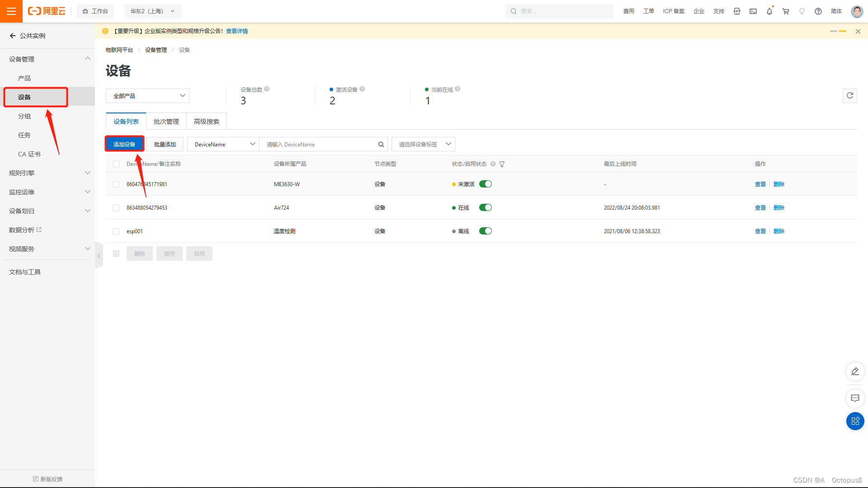Click the edit pencil floating button
The height and width of the screenshot is (488, 868).
pos(855,371)
